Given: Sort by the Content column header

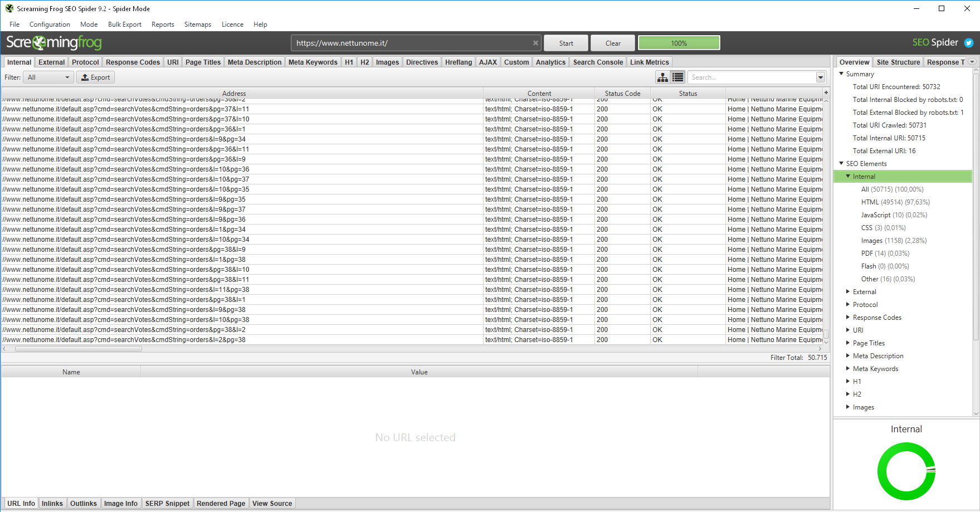Looking at the screenshot, I should click(x=539, y=93).
